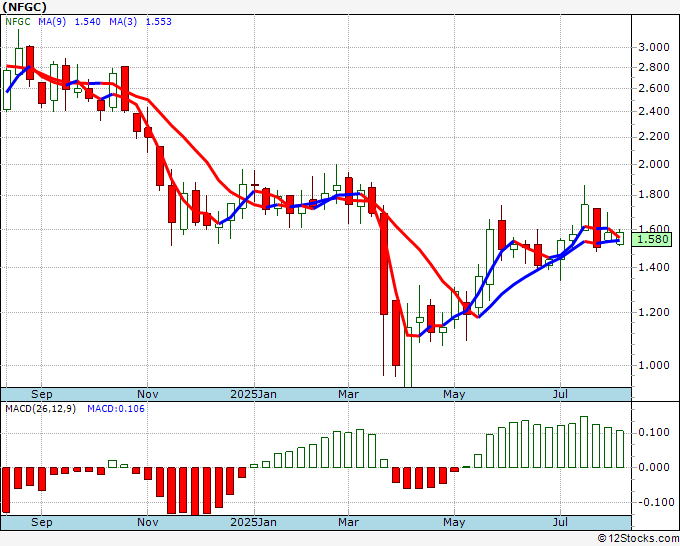
Task: Click 2025Jan on the price chart time axis
Action: click(254, 394)
